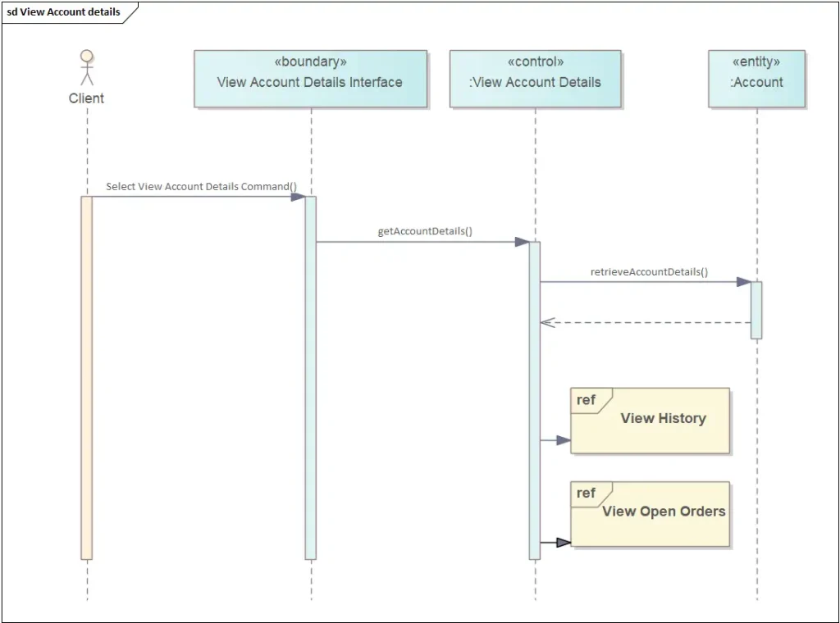Click the «entity» Account element
This screenshot has width=840, height=623.
coord(756,78)
